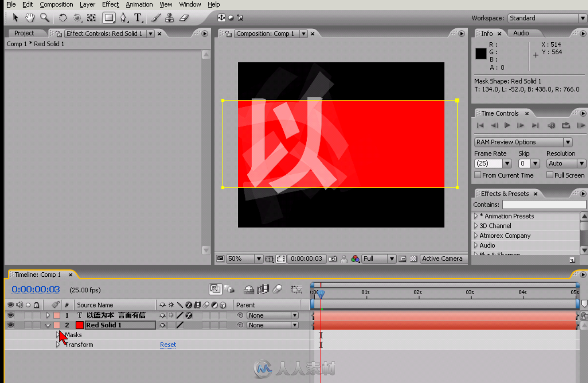Expand the Masks property group
588x383 pixels.
coord(58,335)
